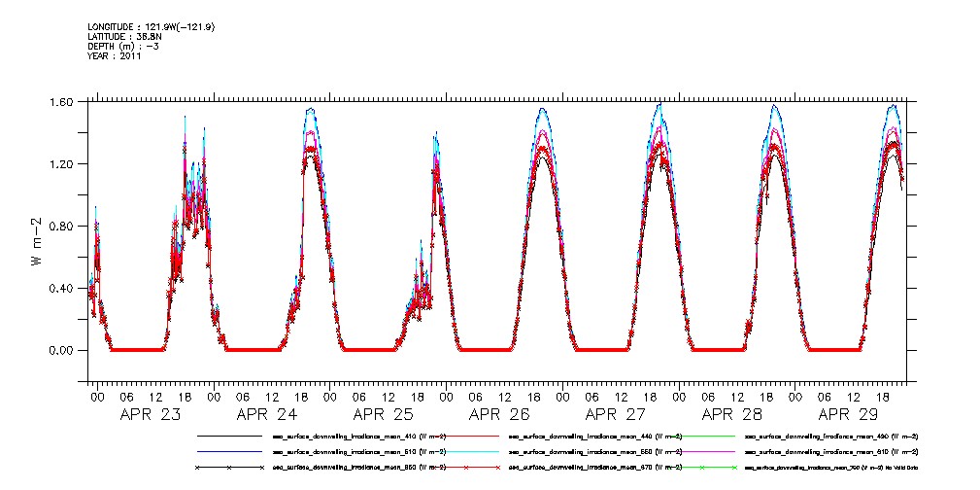
Task: Click the irradiance_mean_440 legend label
Action: (x=595, y=437)
